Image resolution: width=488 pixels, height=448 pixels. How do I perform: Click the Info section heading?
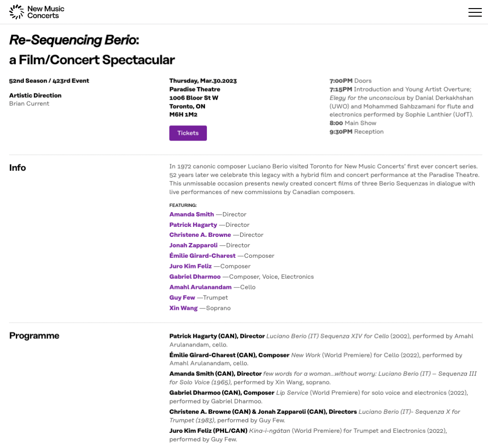[18, 168]
